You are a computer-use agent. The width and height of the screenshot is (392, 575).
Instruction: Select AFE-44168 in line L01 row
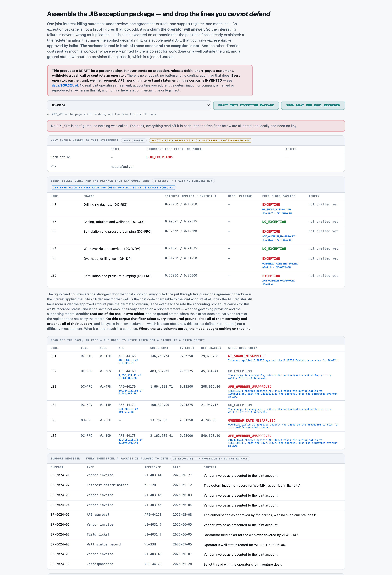pyautogui.click(x=127, y=356)
